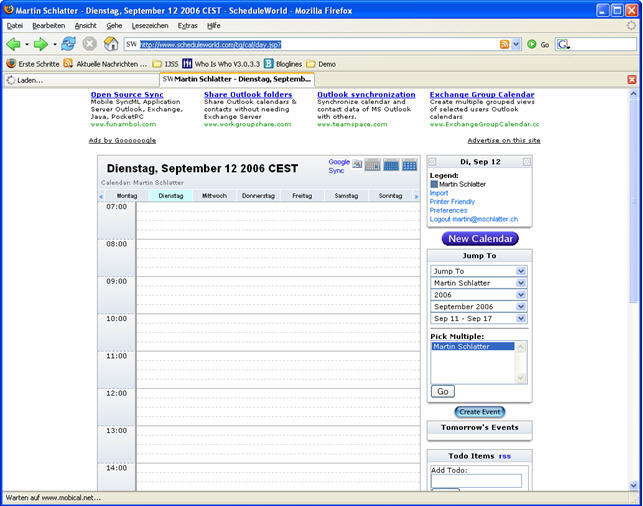The height and width of the screenshot is (506, 643).
Task: Select the Sonntag day tab
Action: [390, 196]
